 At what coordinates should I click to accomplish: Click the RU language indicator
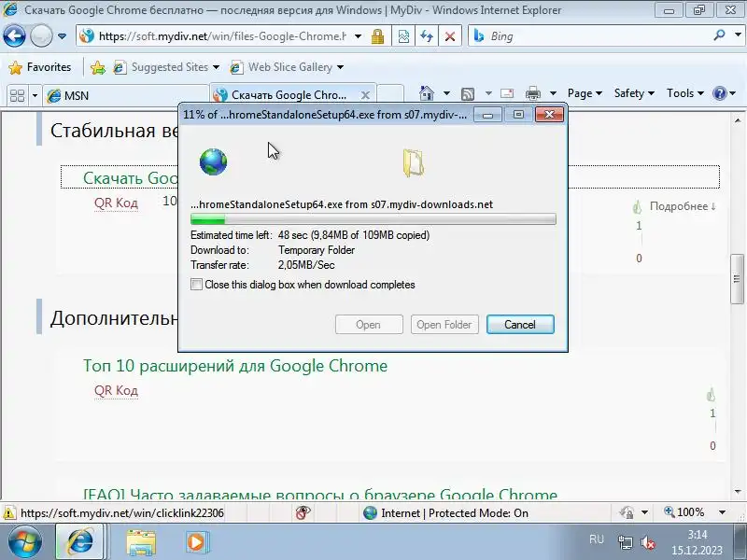[x=597, y=539]
